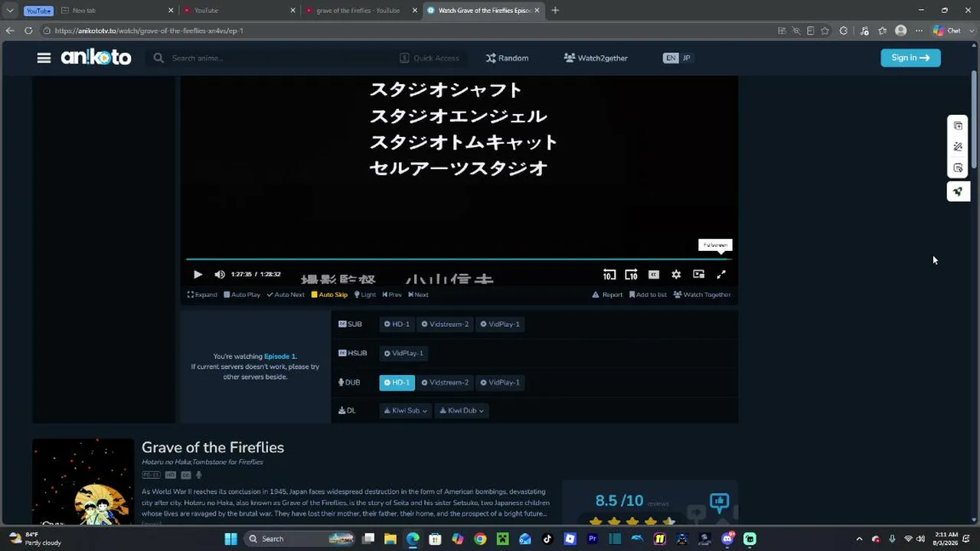Select SUB server Vidstream-2

click(445, 324)
